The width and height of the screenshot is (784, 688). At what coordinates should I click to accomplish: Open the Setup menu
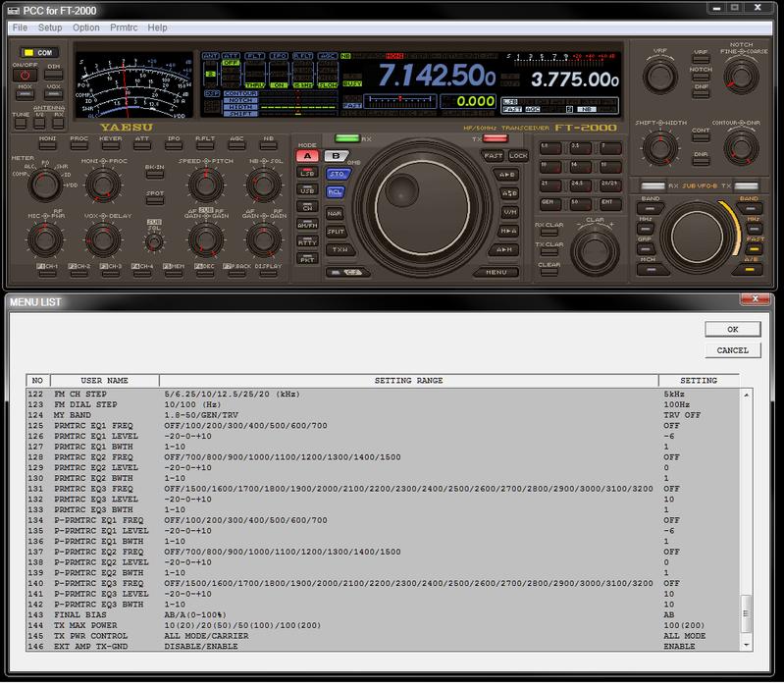(50, 27)
